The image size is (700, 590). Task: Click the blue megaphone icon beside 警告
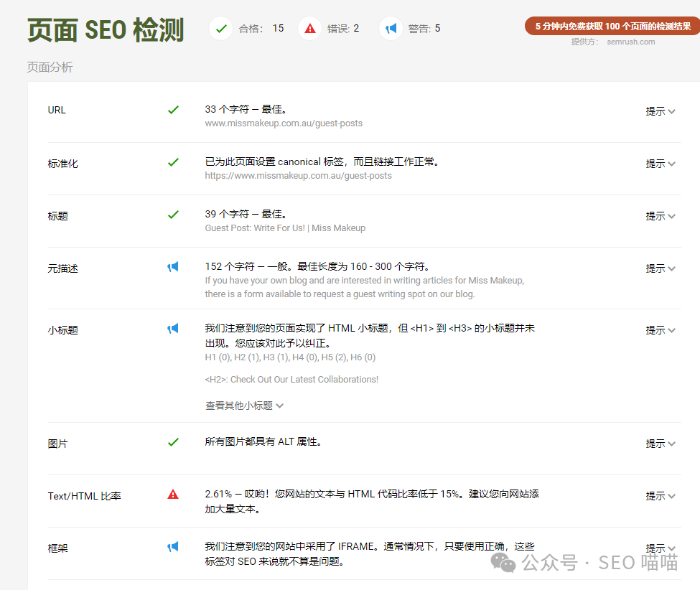pyautogui.click(x=391, y=29)
